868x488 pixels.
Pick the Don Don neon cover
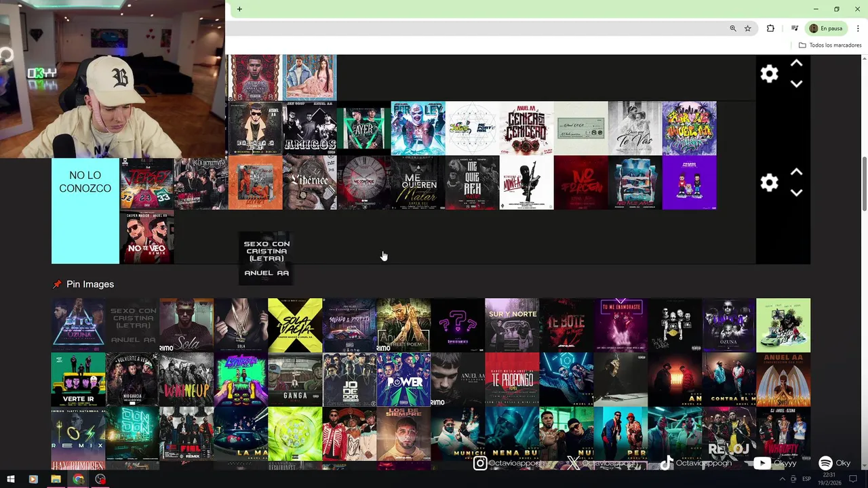tap(132, 434)
